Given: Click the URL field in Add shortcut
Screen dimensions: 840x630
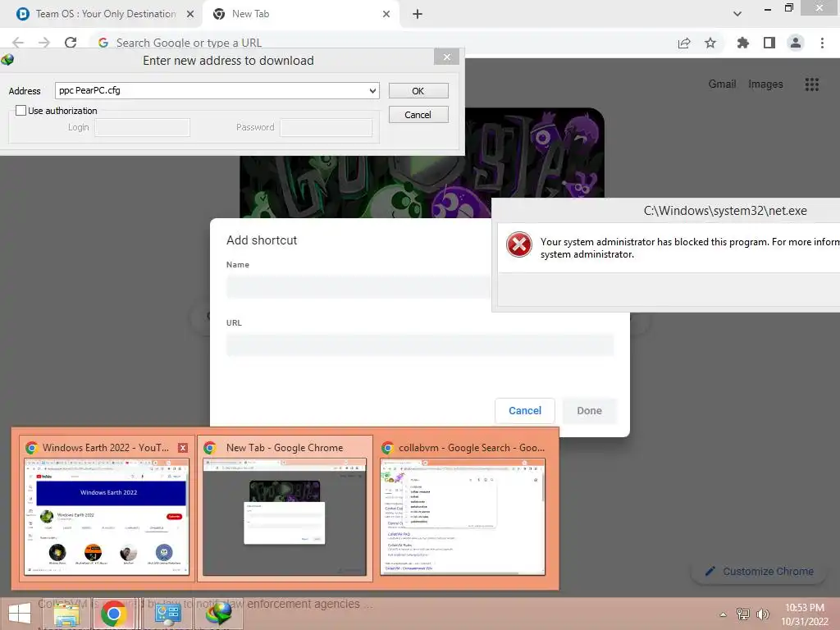Looking at the screenshot, I should click(x=420, y=345).
